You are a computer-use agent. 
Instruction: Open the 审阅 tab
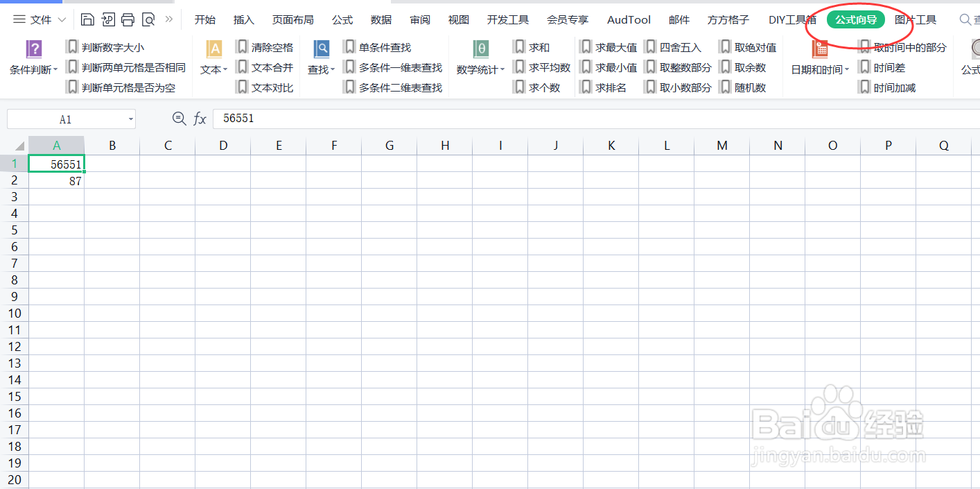420,19
